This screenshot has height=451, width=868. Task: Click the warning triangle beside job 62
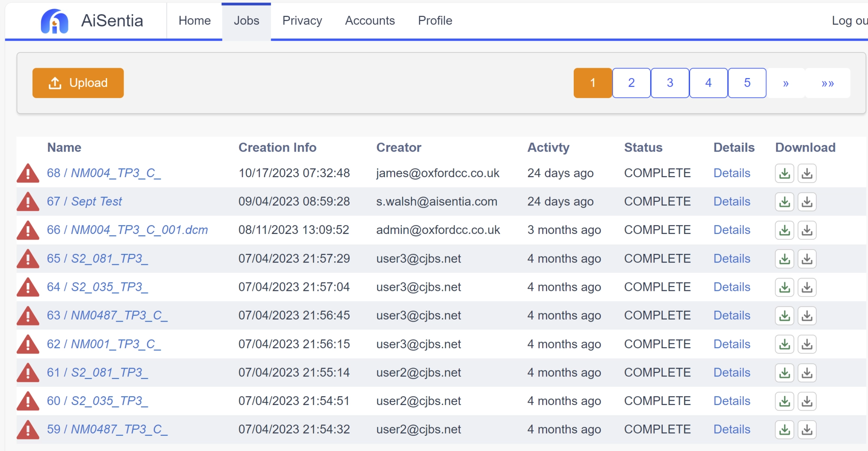[28, 344]
